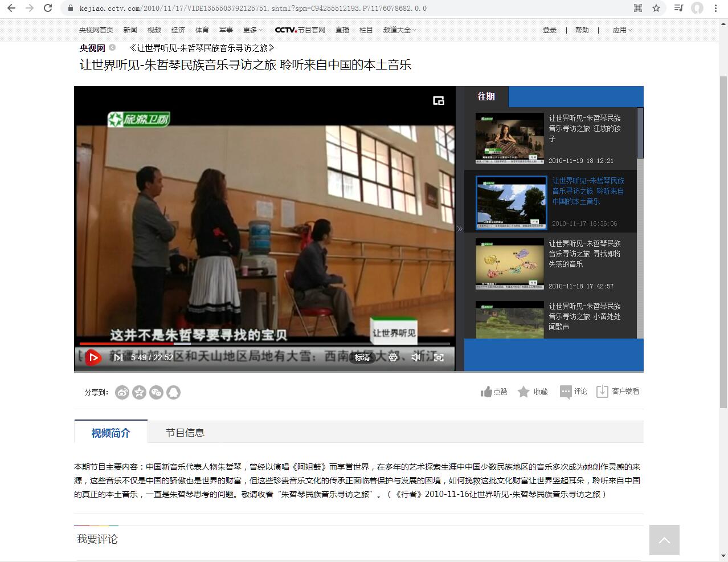Viewport: 728px width, 562px height.
Task: Share video via WeChat icon
Action: pyautogui.click(x=156, y=392)
